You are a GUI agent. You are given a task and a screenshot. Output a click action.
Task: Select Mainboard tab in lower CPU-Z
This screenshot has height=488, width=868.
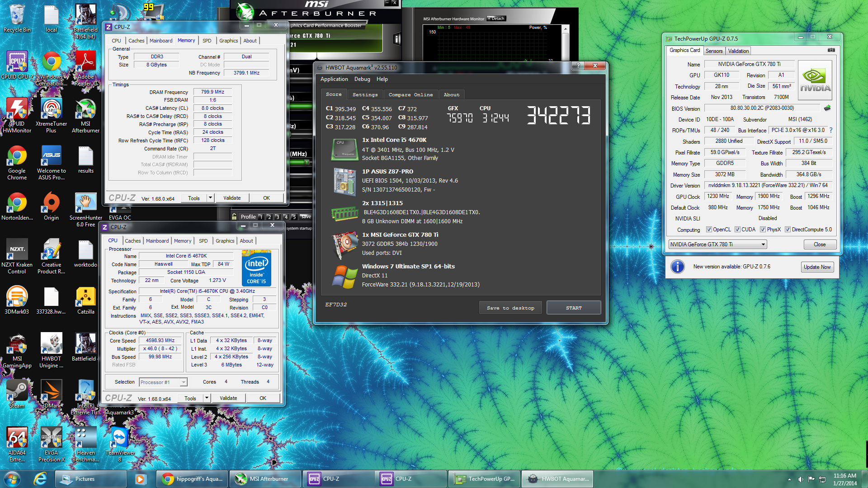[x=157, y=241]
